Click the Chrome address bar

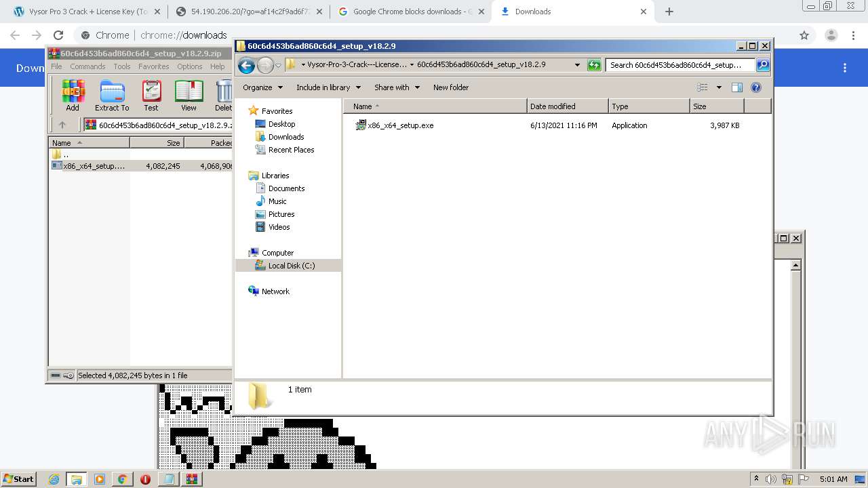click(x=434, y=35)
